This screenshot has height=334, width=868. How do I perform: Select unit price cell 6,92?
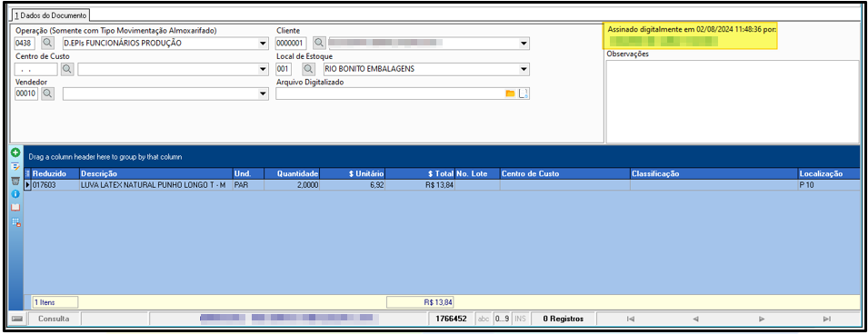tap(352, 185)
